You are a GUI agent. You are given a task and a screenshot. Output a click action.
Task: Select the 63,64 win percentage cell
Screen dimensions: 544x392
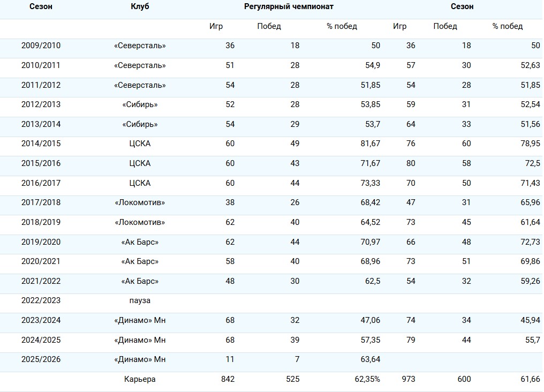point(371,360)
